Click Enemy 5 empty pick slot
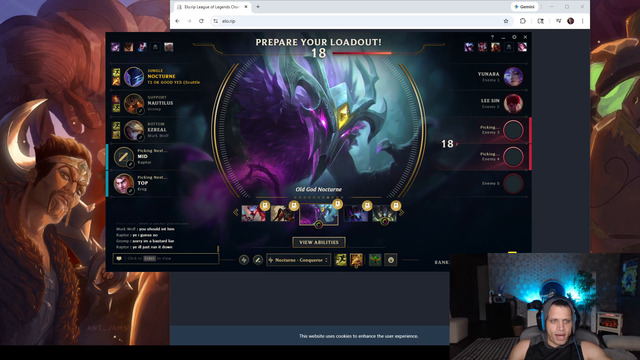 point(513,183)
